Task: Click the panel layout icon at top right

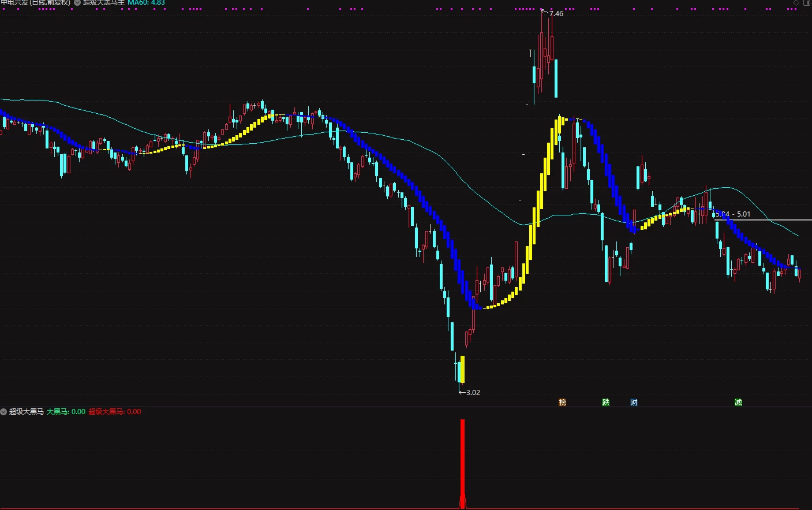Action: point(807,3)
